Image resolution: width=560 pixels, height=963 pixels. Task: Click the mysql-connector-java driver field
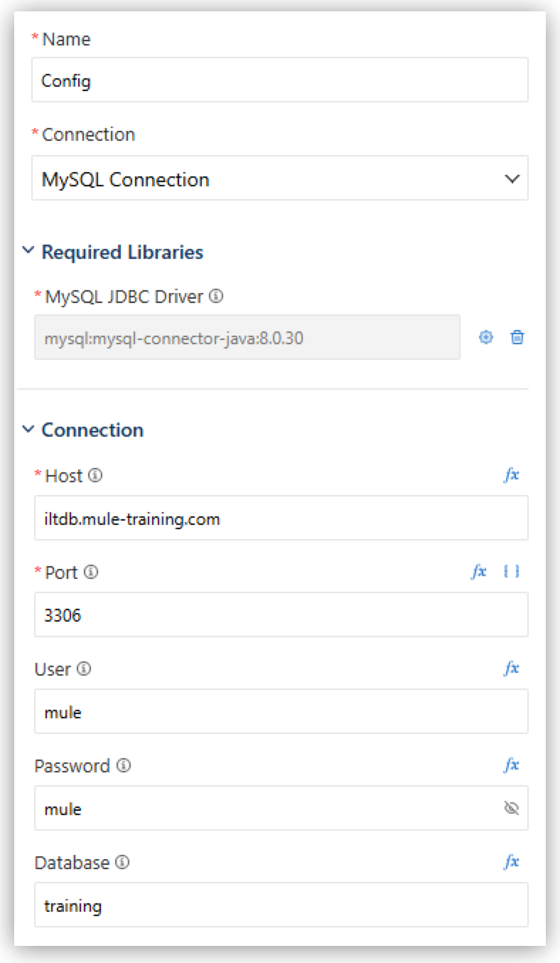(x=247, y=338)
